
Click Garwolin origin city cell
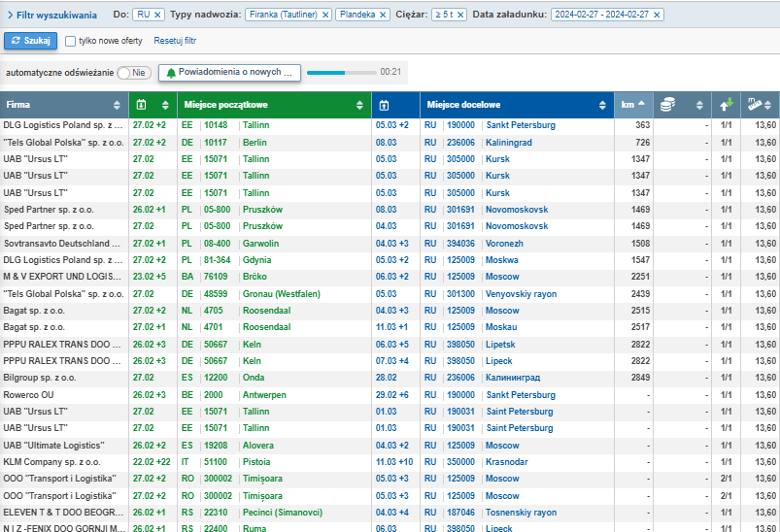[x=260, y=244]
